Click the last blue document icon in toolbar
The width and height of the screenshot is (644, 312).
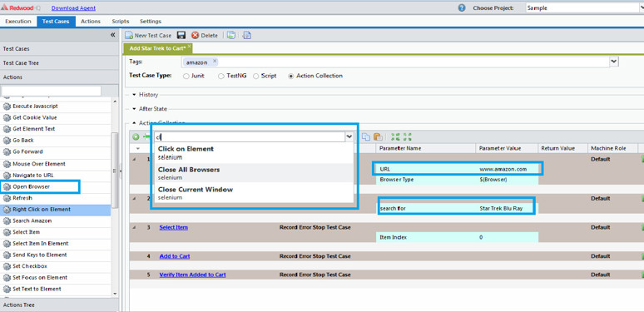coord(246,35)
